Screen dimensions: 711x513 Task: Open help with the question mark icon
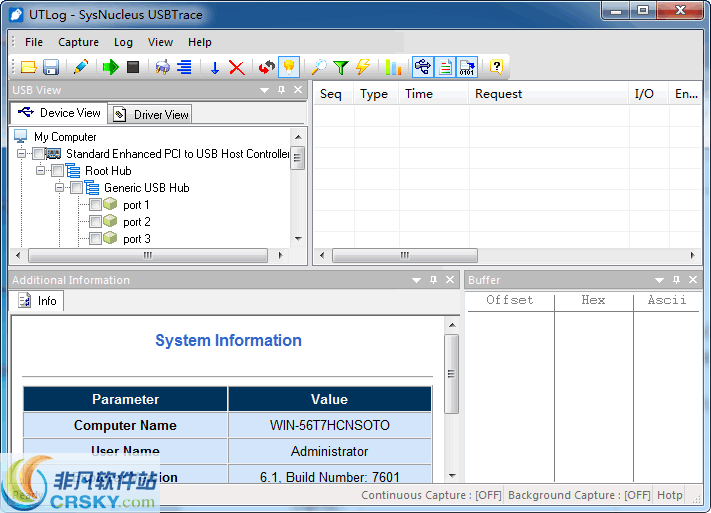[x=497, y=67]
